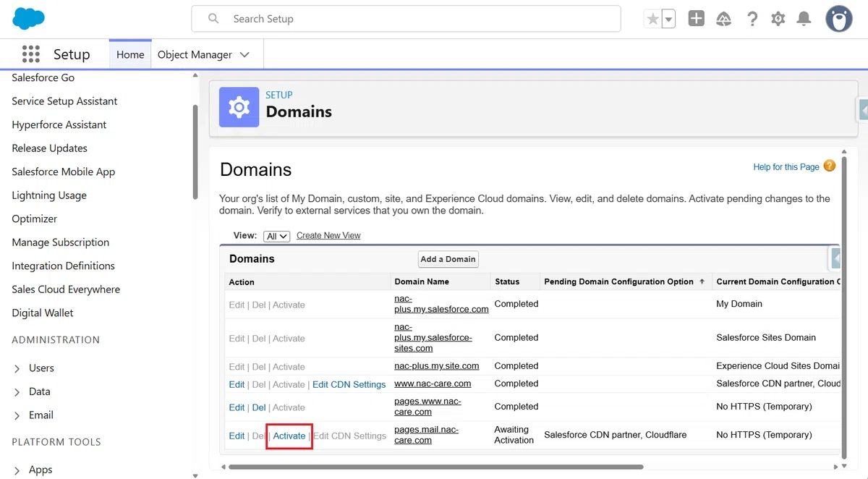This screenshot has width=868, height=479.
Task: Focus the Search Setup field
Action: coord(406,19)
